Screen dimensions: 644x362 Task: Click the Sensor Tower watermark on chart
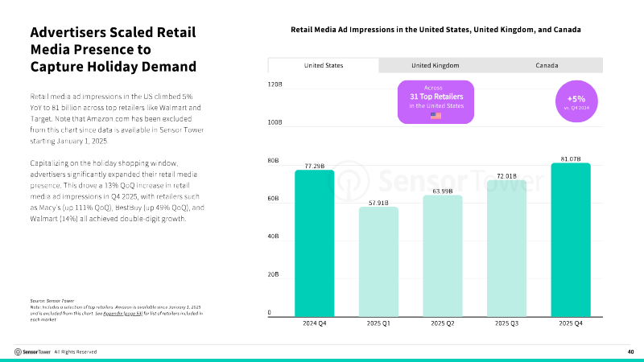pyautogui.click(x=436, y=181)
